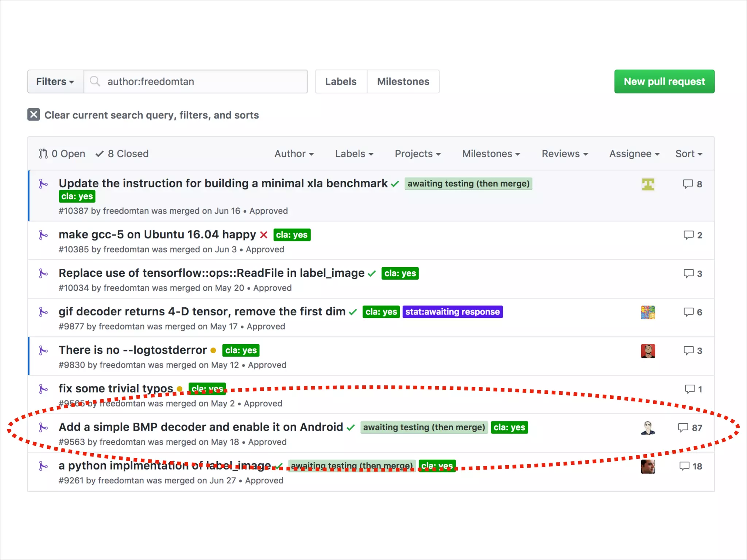This screenshot has height=560, width=747.
Task: Open 'Add a simple BMP decoder' pull request
Action: (x=201, y=427)
